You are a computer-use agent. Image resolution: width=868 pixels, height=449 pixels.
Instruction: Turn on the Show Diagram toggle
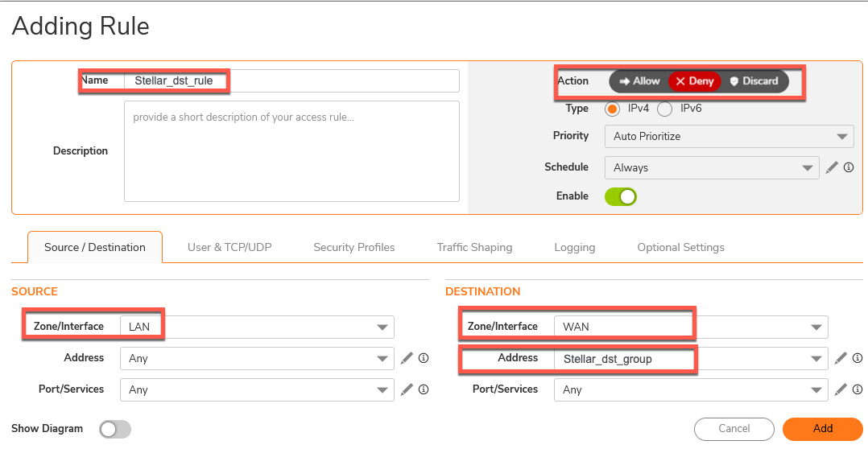pos(115,430)
